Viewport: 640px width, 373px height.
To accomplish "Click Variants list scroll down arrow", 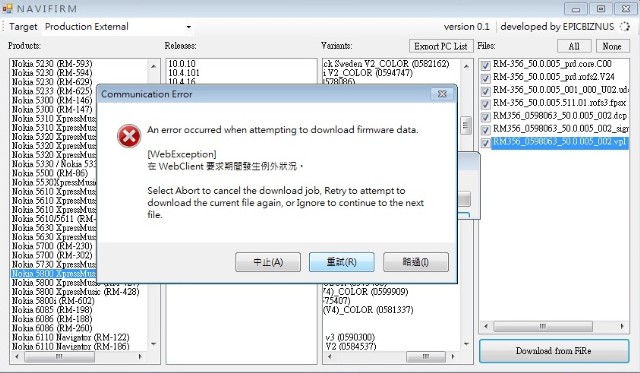I will click(466, 344).
